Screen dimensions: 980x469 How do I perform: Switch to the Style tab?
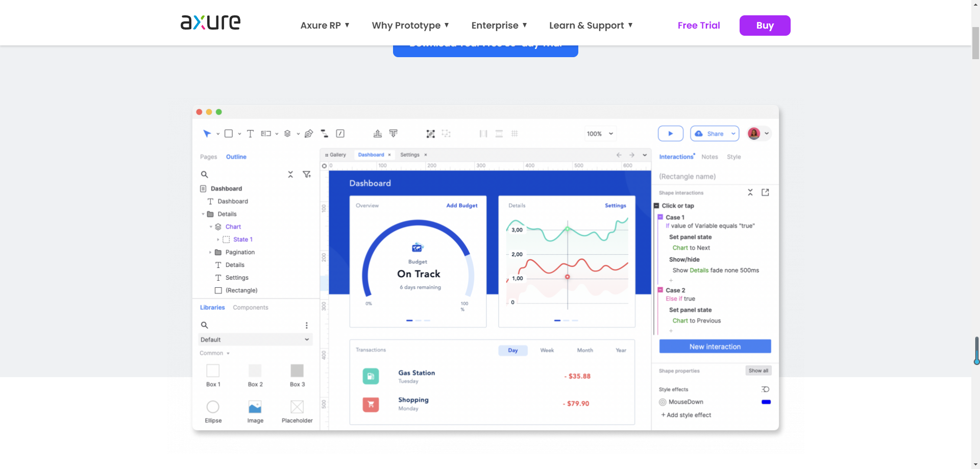tap(734, 157)
